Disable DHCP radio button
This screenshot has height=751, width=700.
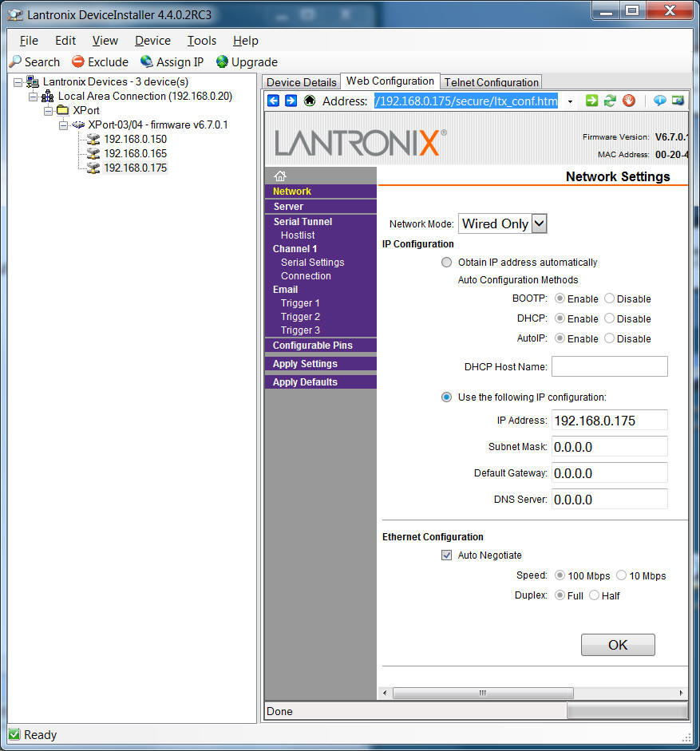pos(610,318)
